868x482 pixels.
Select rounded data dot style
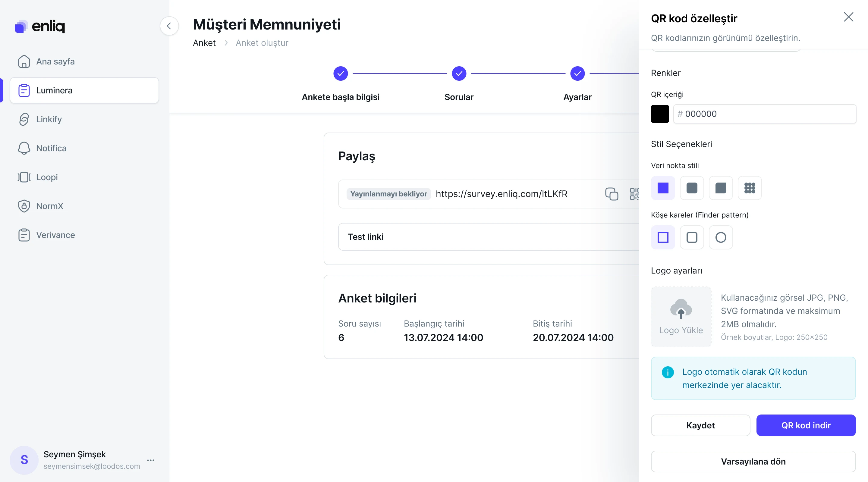pos(692,188)
